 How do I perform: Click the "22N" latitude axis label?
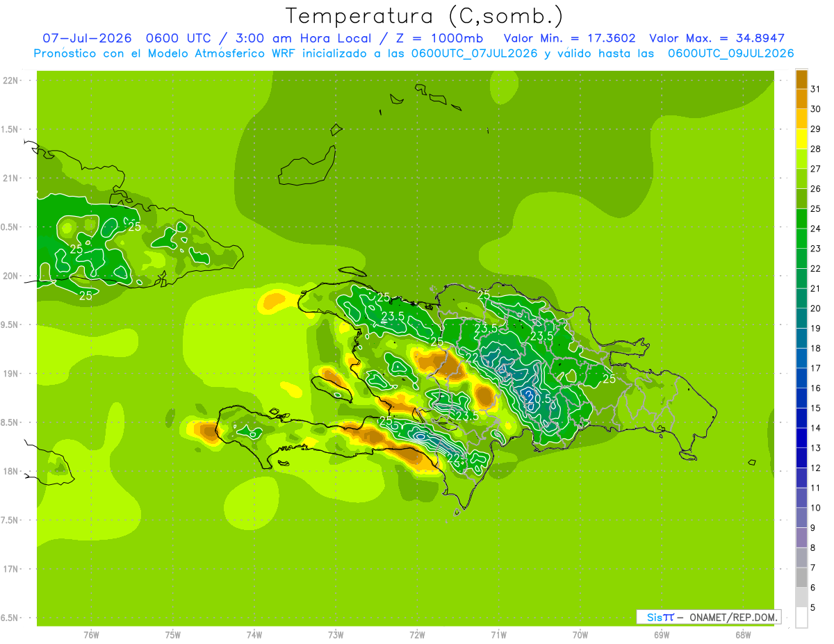[x=10, y=81]
